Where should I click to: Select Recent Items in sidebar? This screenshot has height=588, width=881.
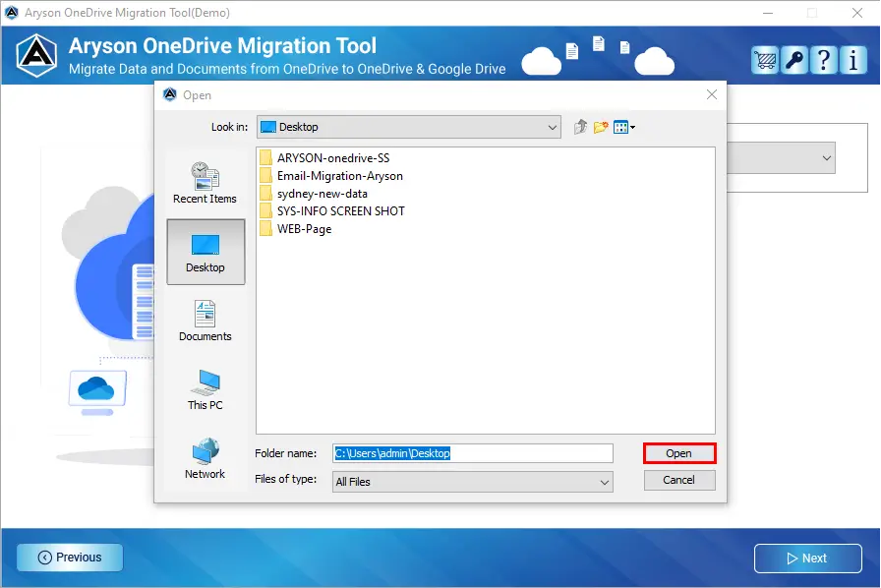[x=206, y=183]
